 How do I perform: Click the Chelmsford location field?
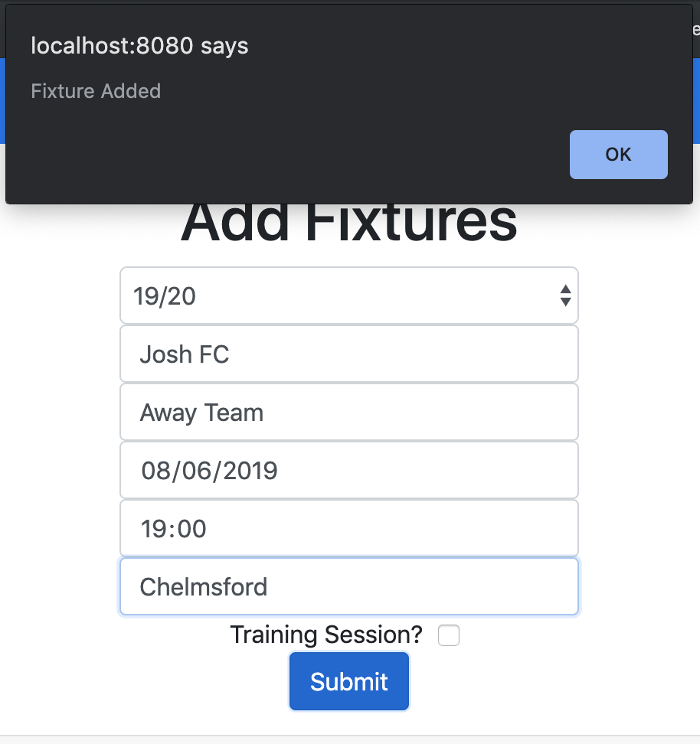(348, 587)
